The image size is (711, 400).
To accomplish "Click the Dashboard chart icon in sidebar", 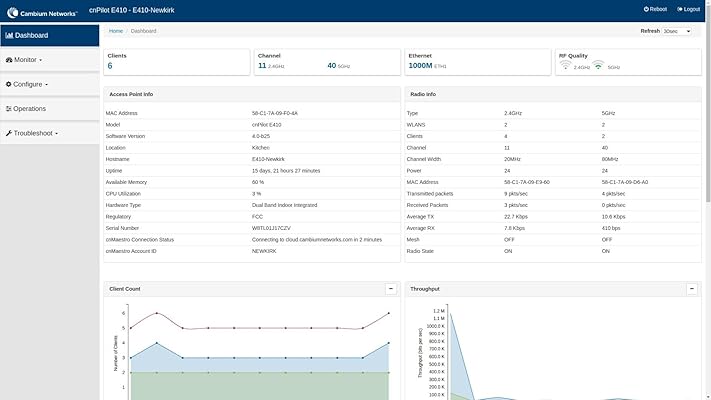I will click(x=9, y=35).
